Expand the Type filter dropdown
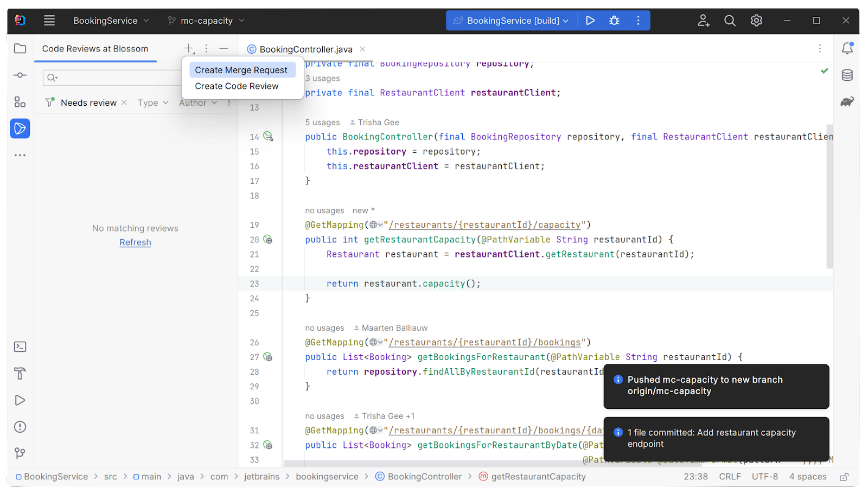 (153, 102)
